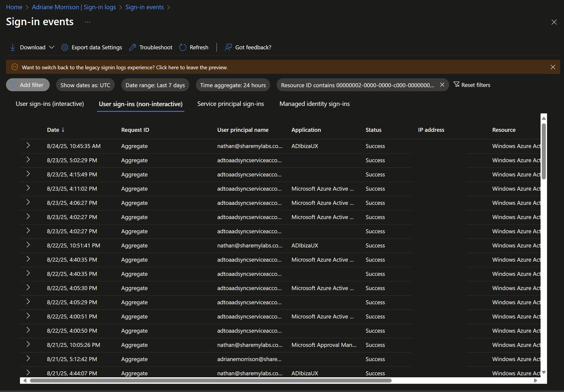Screen dimensions: 564x392
Task: Click the Troubleshoot wrench icon
Action: pos(132,47)
